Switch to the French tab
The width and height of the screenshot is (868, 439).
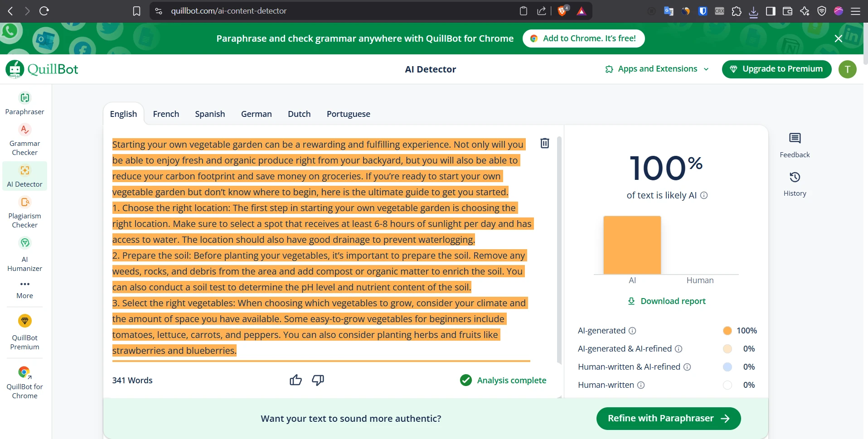166,114
